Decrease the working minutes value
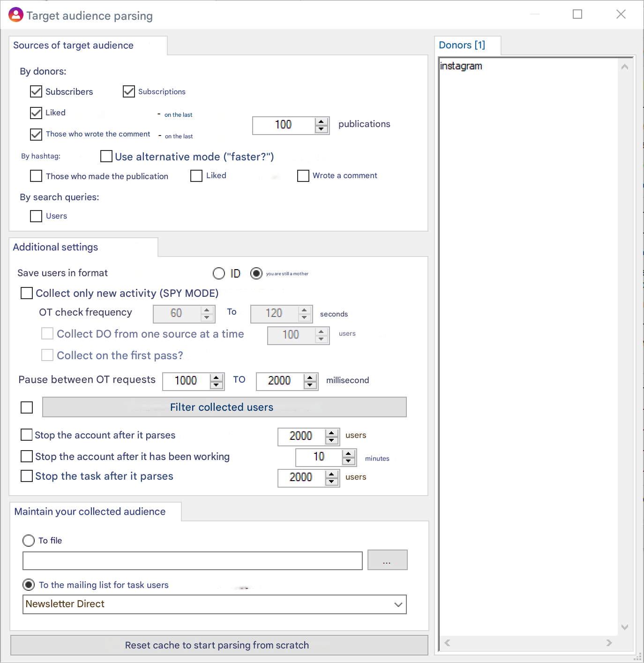This screenshot has width=644, height=663. 348,461
